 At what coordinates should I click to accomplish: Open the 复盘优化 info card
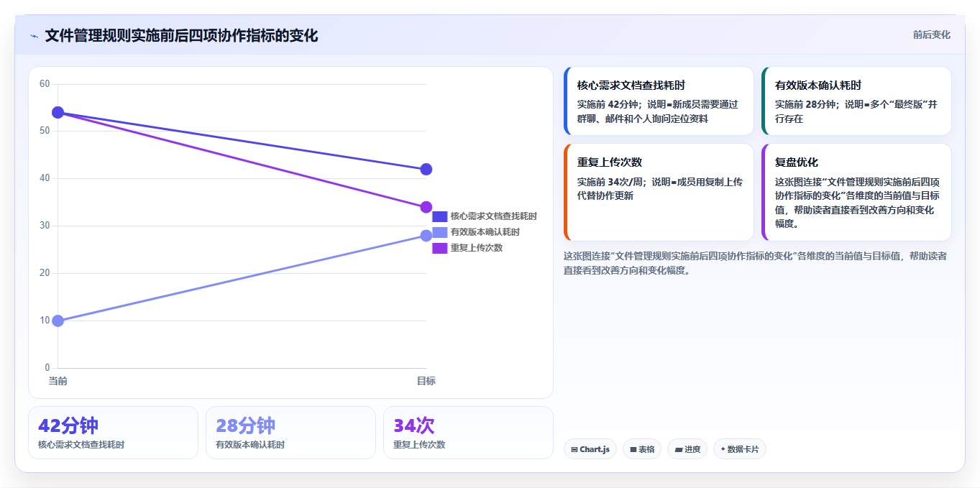point(856,193)
